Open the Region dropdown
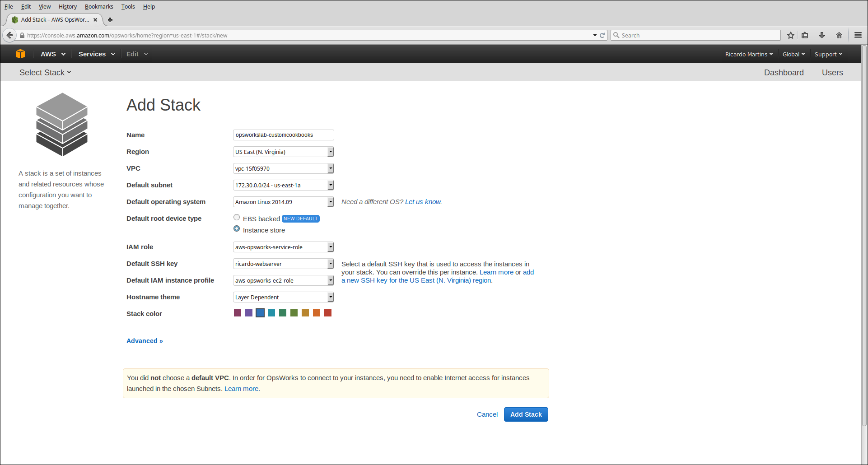 (283, 152)
